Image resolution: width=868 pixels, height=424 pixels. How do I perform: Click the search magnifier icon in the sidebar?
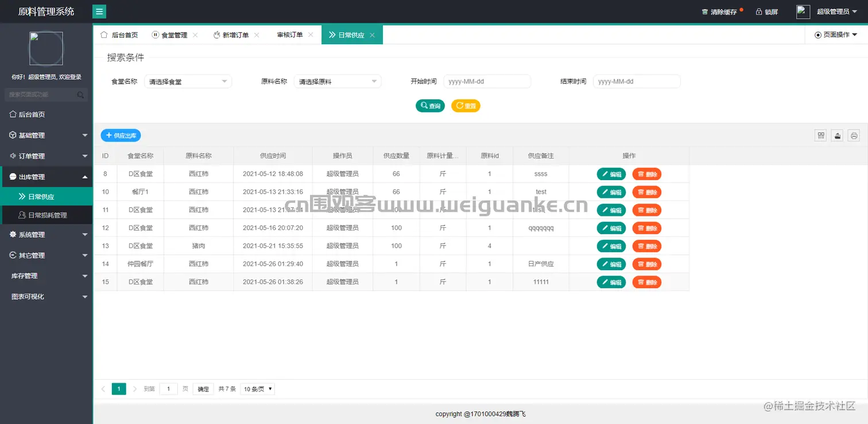point(81,95)
